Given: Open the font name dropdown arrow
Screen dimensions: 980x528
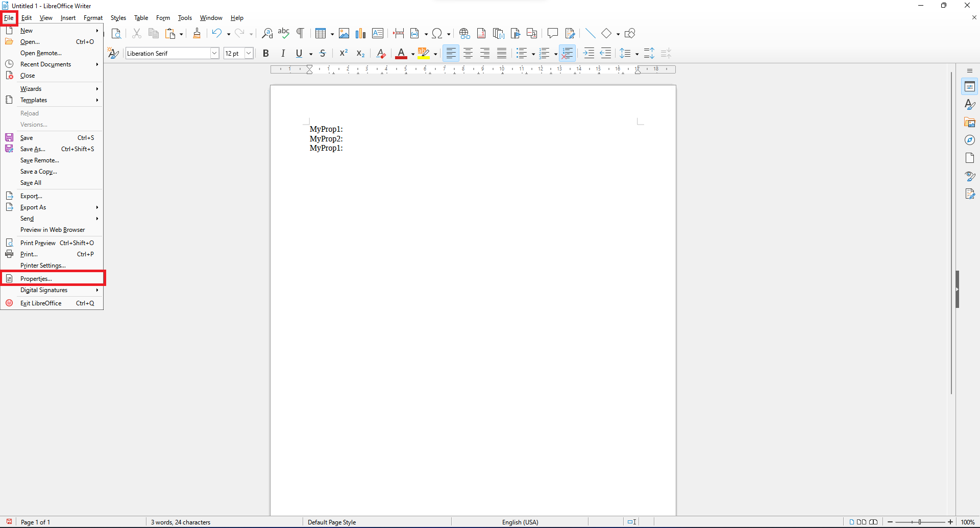Looking at the screenshot, I should [x=214, y=53].
